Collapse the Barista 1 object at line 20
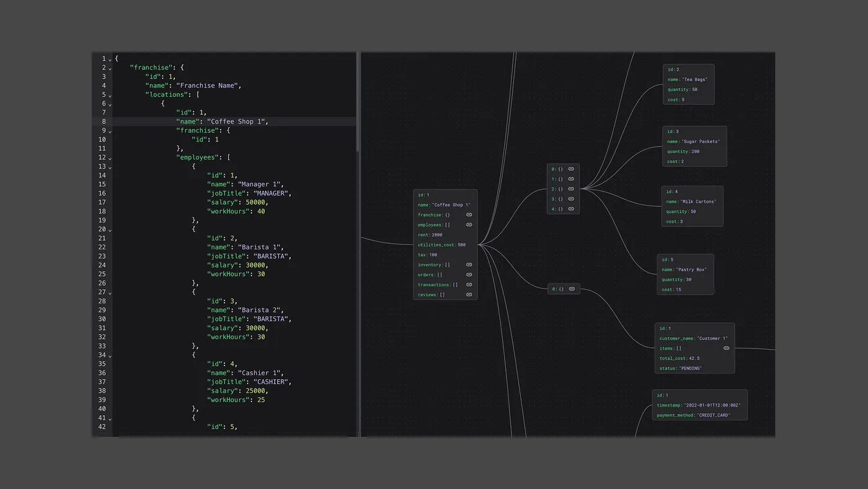 point(110,230)
